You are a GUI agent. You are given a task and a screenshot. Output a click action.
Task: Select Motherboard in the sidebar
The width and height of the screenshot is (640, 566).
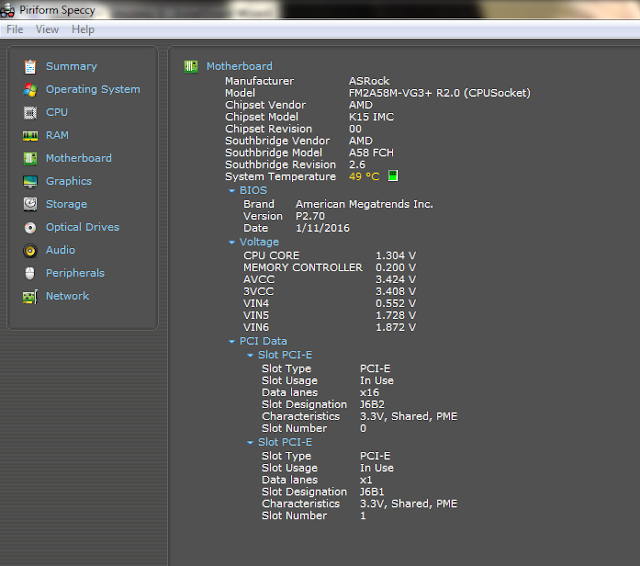tap(79, 158)
